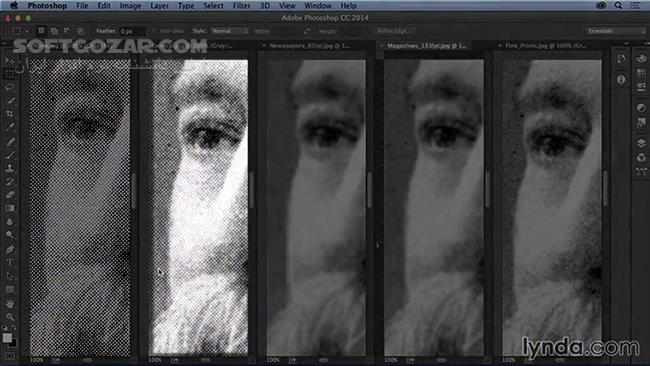Close the Newspapers_85lpi.jpg document tab
This screenshot has height=366, width=650.
pyautogui.click(x=263, y=46)
